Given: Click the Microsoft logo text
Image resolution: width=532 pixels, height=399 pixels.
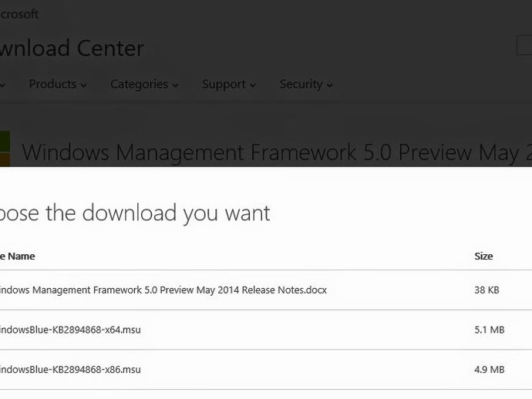Looking at the screenshot, I should click(19, 14).
